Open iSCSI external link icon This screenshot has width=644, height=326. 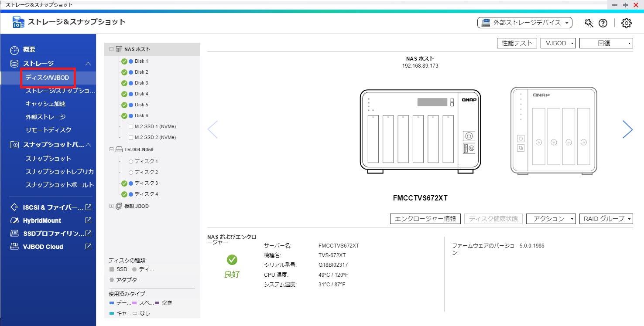coord(88,207)
